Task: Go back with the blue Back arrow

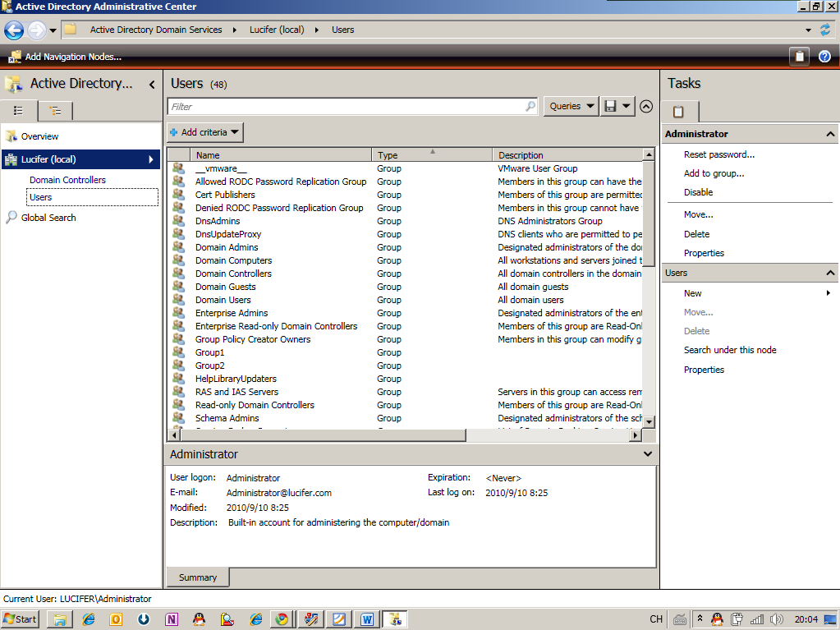Action: click(14, 30)
